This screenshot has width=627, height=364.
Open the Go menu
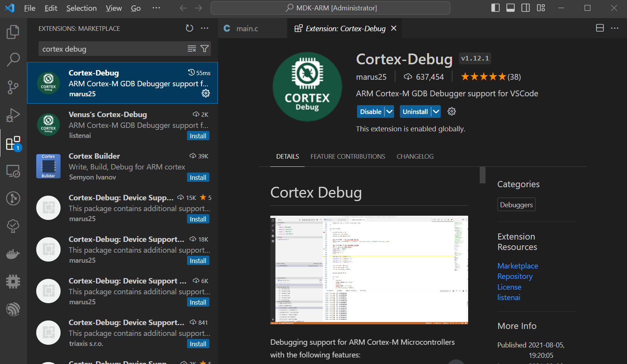pyautogui.click(x=136, y=8)
